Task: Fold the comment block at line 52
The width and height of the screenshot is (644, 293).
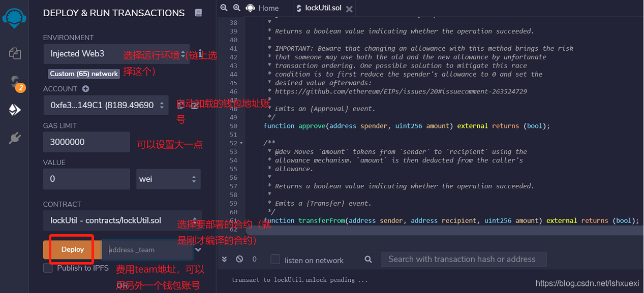Action: (x=241, y=143)
